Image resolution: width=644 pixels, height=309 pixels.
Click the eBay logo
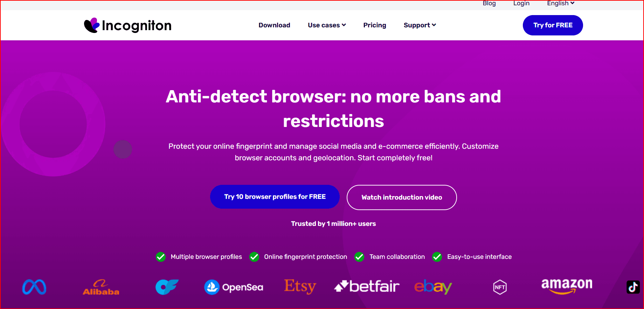pyautogui.click(x=433, y=287)
